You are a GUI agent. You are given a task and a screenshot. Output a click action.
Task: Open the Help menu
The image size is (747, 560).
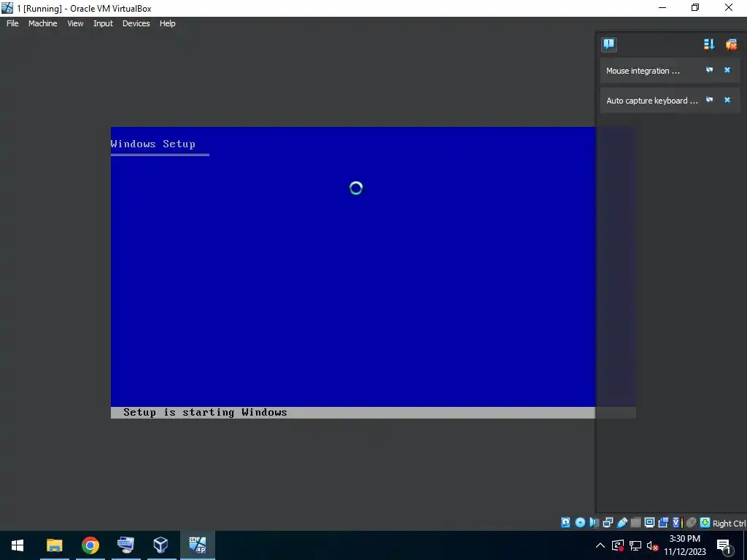(x=167, y=23)
